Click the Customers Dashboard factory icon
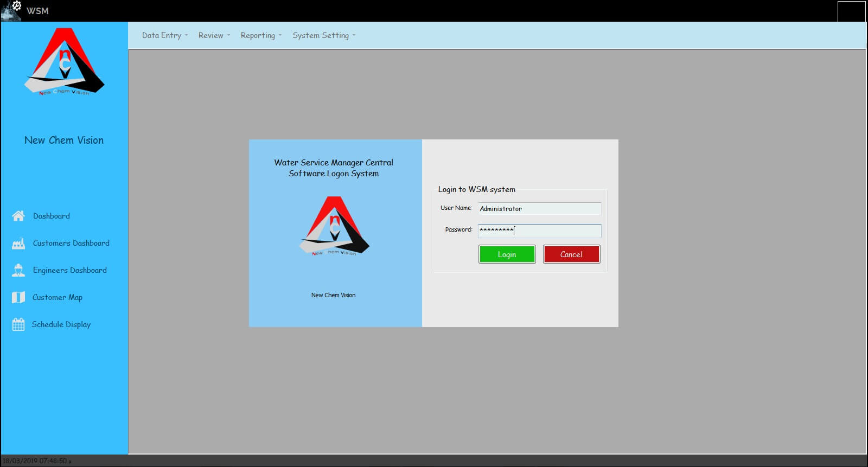868x467 pixels. (x=18, y=244)
